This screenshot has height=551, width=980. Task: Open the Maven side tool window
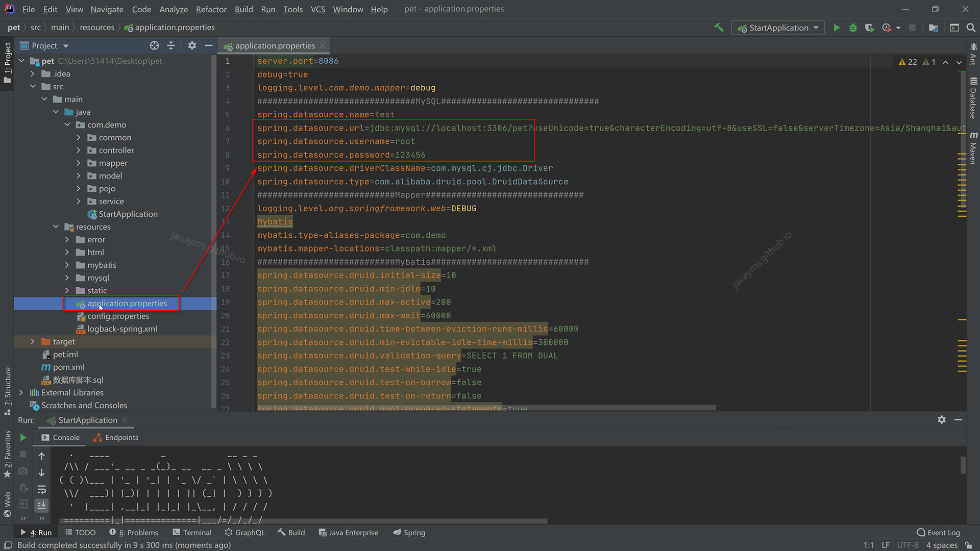click(x=973, y=148)
